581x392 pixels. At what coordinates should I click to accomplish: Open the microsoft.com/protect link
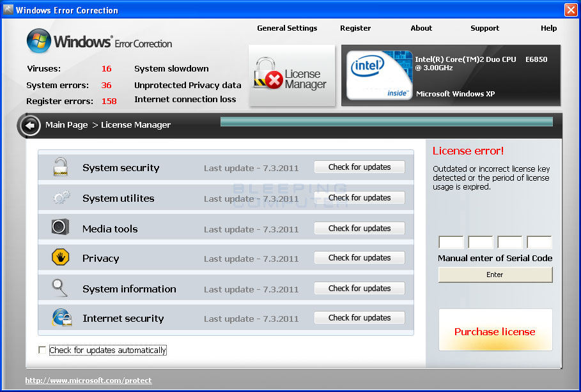click(89, 380)
